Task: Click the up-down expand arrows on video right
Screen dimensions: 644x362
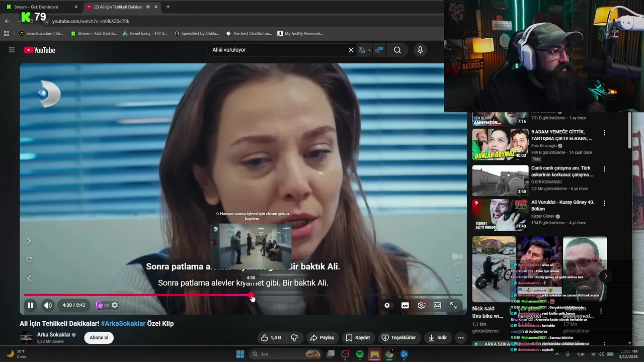Action: click(x=457, y=278)
